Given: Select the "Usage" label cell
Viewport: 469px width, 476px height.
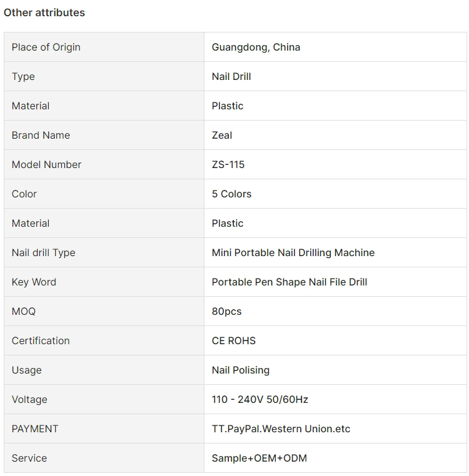Looking at the screenshot, I should click(x=26, y=370).
